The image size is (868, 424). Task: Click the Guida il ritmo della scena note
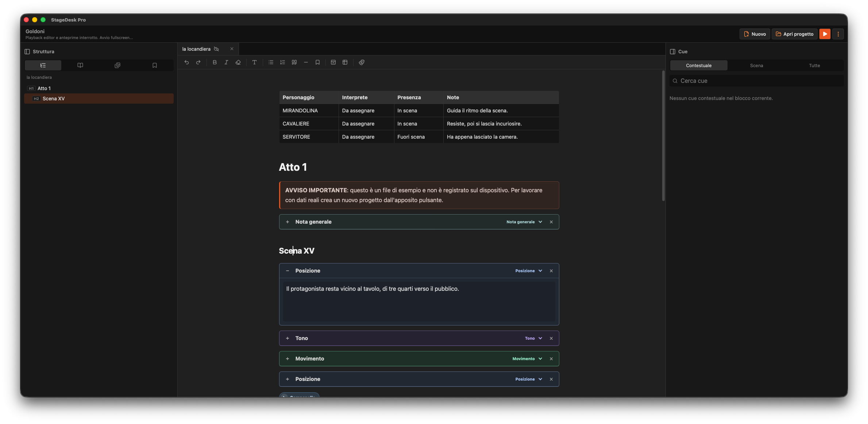click(x=501, y=111)
